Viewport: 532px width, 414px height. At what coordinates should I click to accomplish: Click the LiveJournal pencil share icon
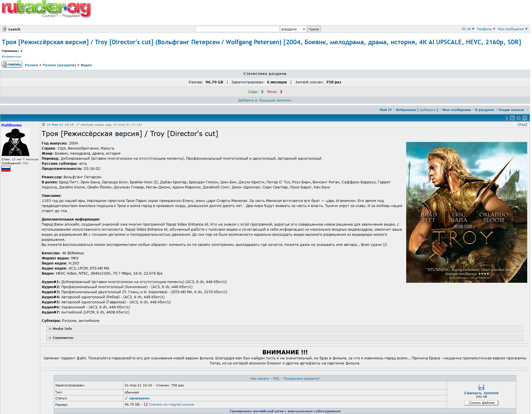click(525, 118)
